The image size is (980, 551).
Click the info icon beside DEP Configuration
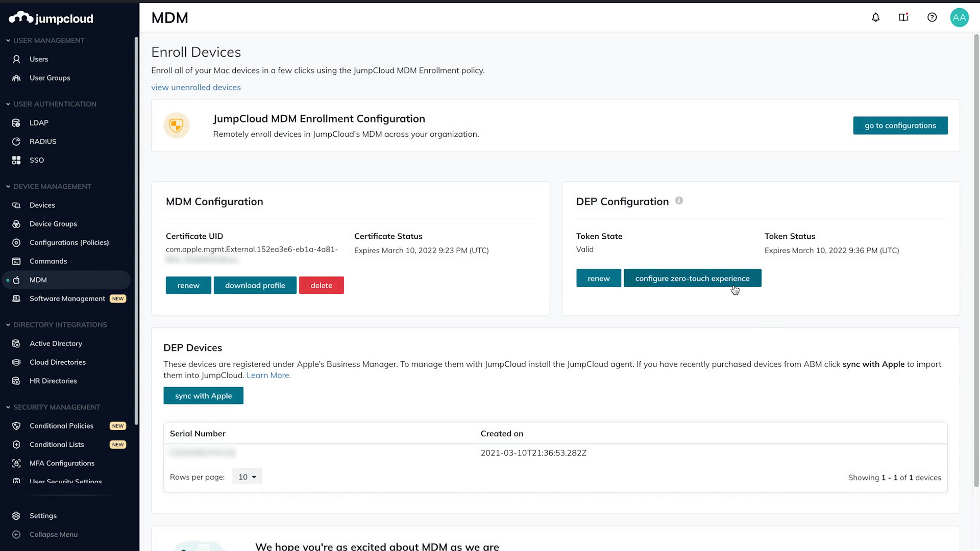[679, 201]
